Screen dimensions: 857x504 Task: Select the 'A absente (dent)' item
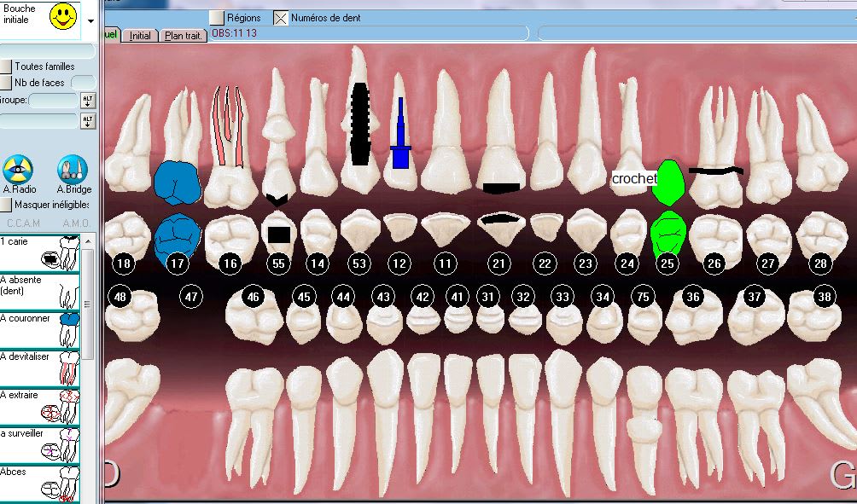[40, 291]
